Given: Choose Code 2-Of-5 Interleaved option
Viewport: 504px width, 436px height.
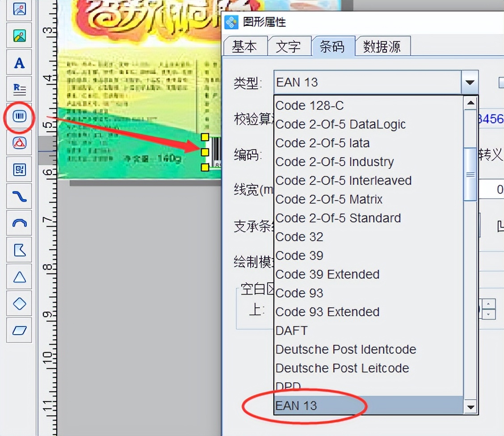Looking at the screenshot, I should coord(369,180).
